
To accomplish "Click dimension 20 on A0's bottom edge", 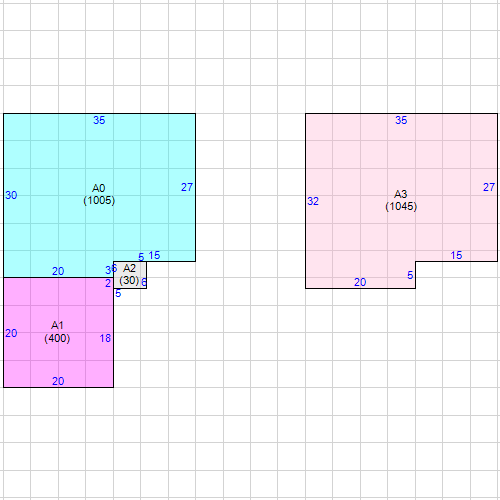I will [x=58, y=271].
